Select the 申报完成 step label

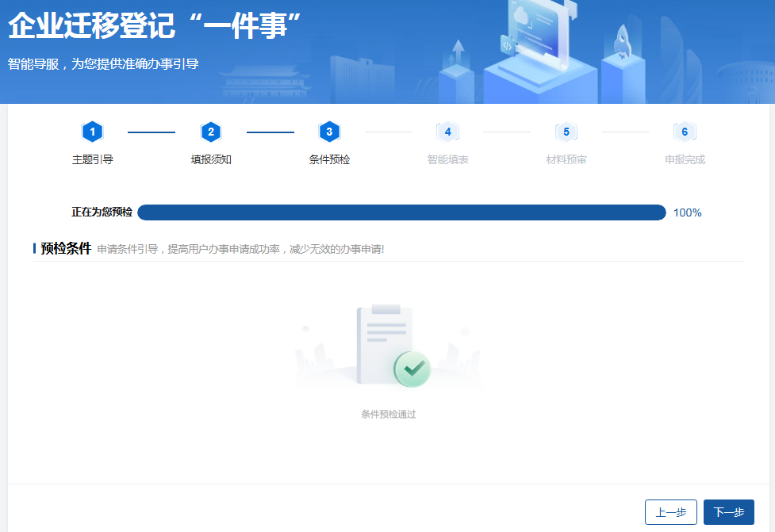[x=685, y=159]
